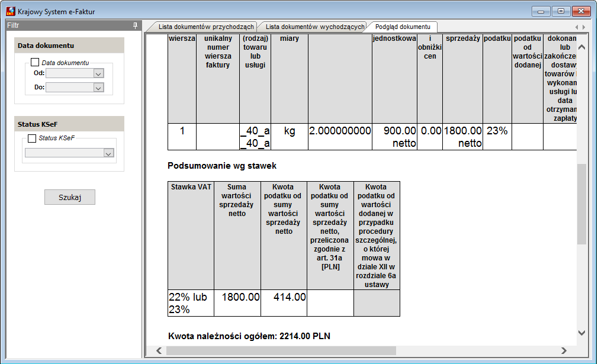
Task: Click the tab strip scroll-left arrow
Action: [577, 27]
